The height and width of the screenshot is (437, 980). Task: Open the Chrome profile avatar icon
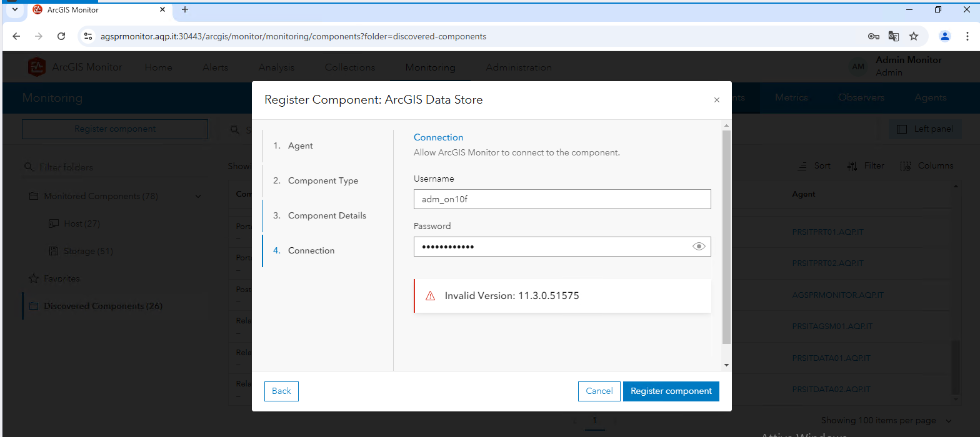click(x=945, y=36)
